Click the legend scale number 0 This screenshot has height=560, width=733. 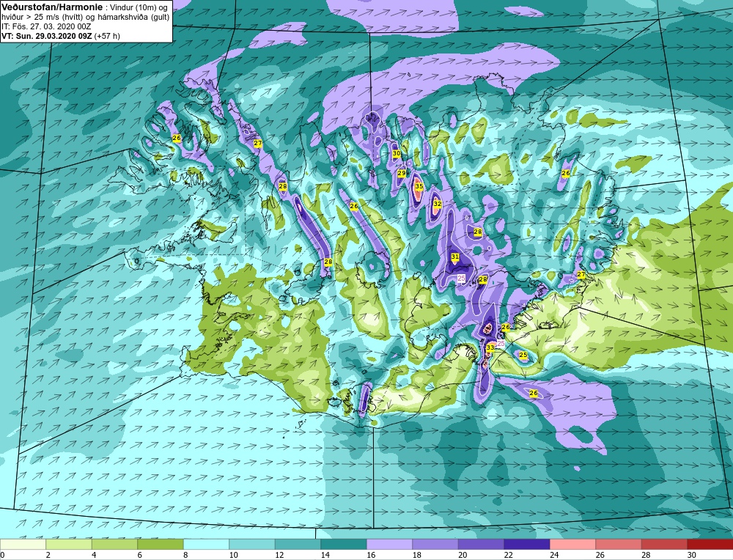[3, 556]
